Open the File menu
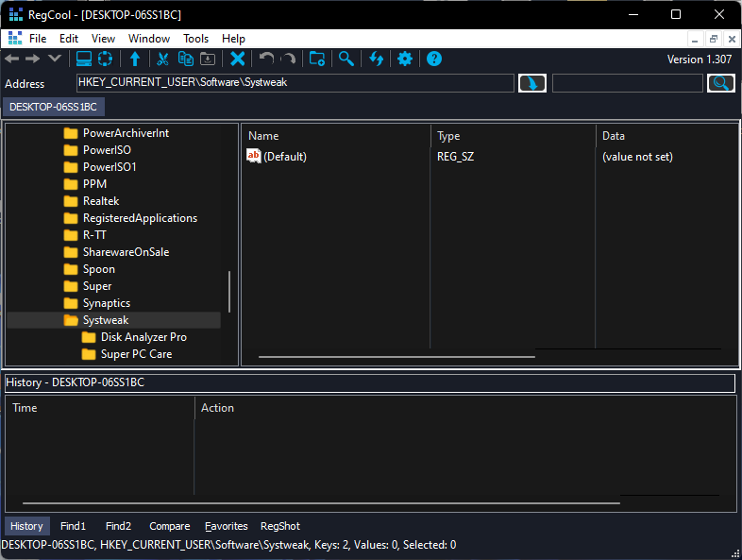Screen dimensions: 742x560 (38, 39)
